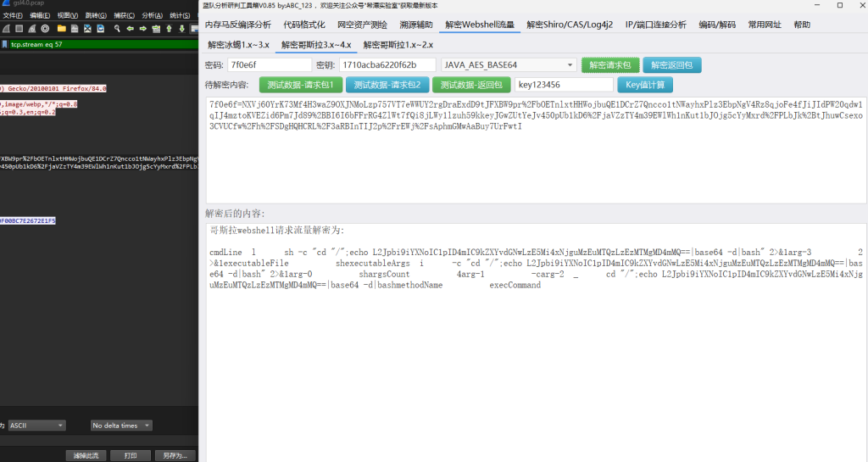This screenshot has width=868, height=462.
Task: Switch to the 解密冰蝎1.x~3.x tab
Action: (238, 44)
